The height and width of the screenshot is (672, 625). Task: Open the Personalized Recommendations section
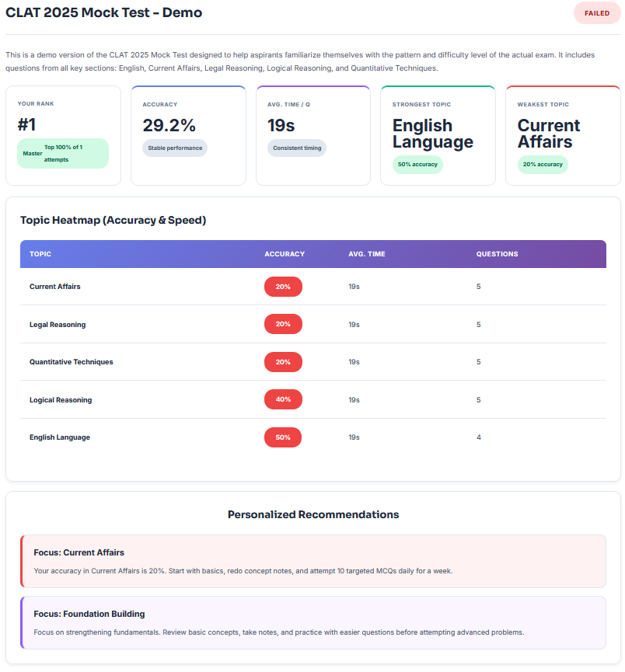pyautogui.click(x=312, y=514)
